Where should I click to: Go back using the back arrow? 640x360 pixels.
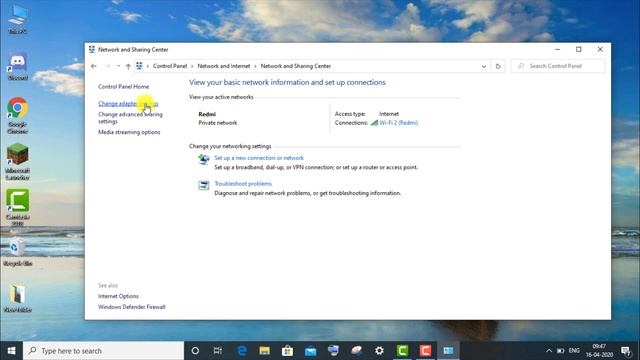click(x=94, y=66)
